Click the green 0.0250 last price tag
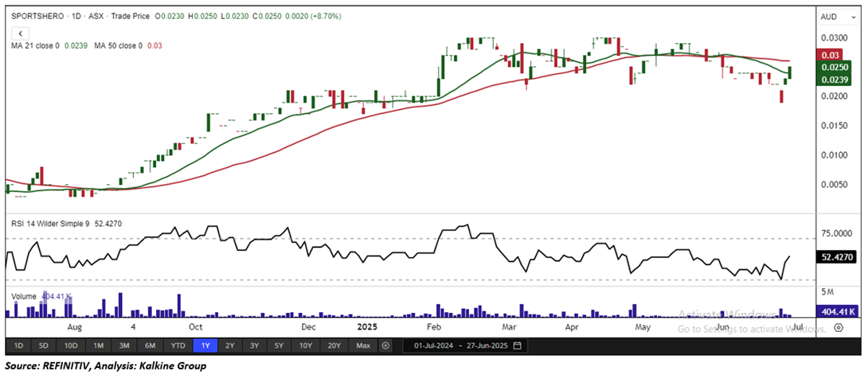Image resolution: width=868 pixels, height=383 pixels. click(835, 67)
